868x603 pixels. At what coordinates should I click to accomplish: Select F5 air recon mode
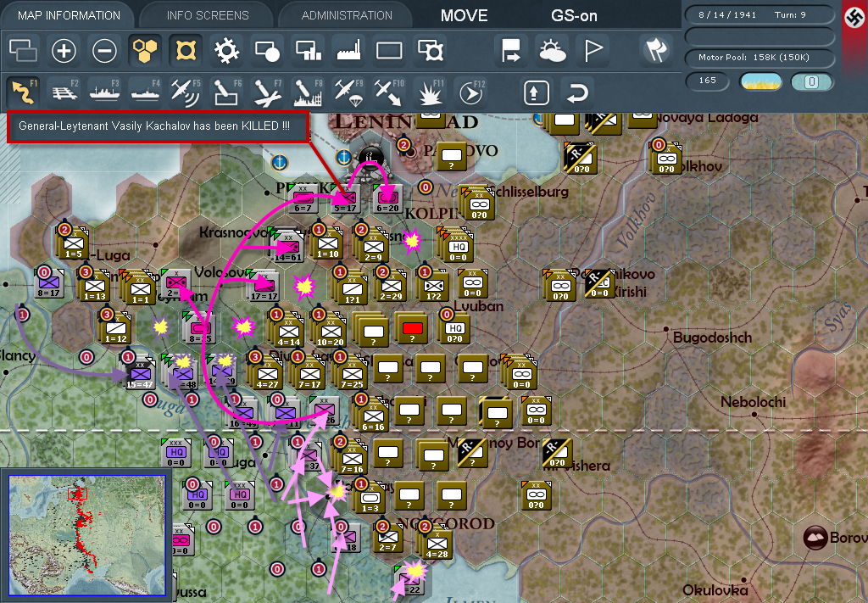pyautogui.click(x=186, y=92)
